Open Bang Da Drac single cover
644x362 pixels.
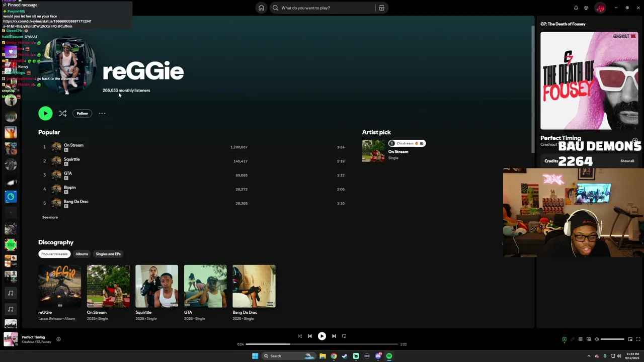pos(254,286)
